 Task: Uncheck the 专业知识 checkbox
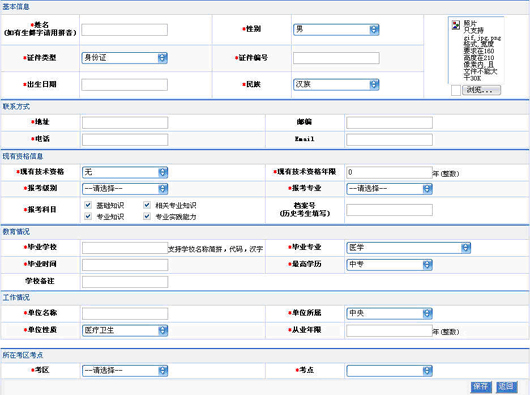point(88,216)
